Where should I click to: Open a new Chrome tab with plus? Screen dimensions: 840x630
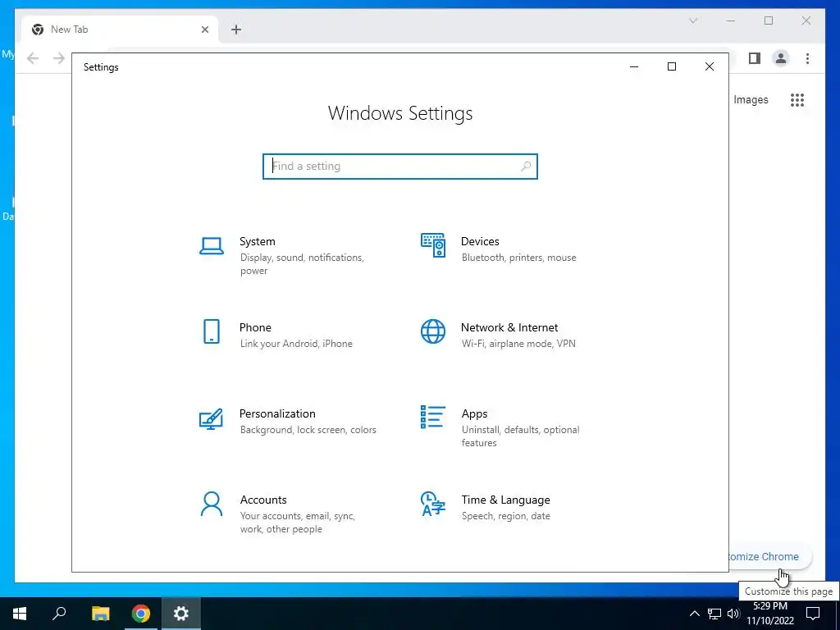pyautogui.click(x=236, y=30)
